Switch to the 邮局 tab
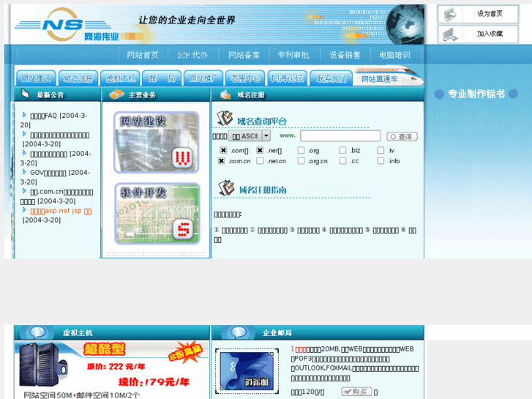This screenshot has width=532, height=399. 162,78
